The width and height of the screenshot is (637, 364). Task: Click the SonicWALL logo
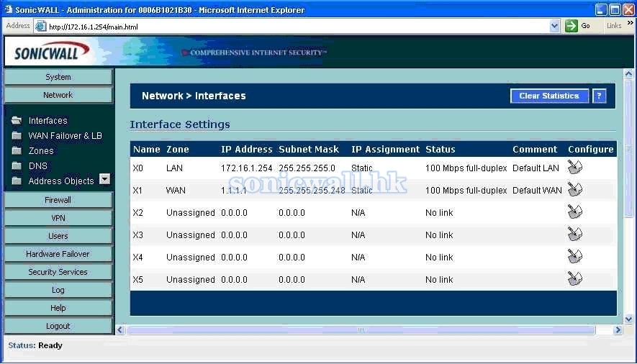coord(52,52)
